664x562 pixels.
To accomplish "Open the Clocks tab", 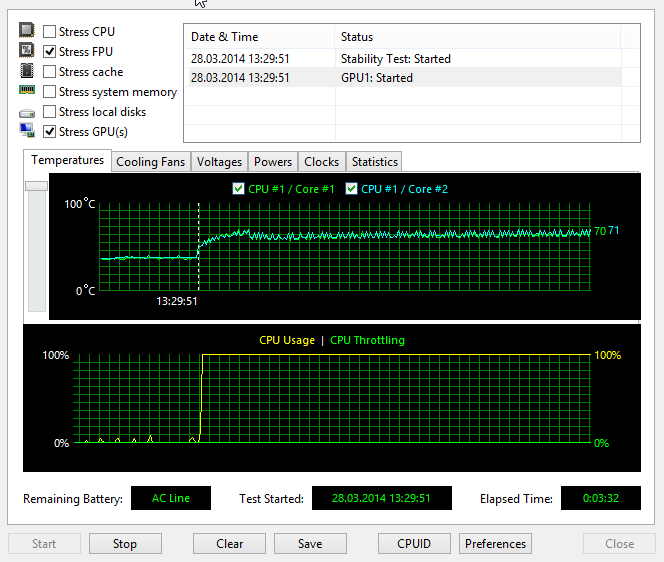I will (322, 162).
